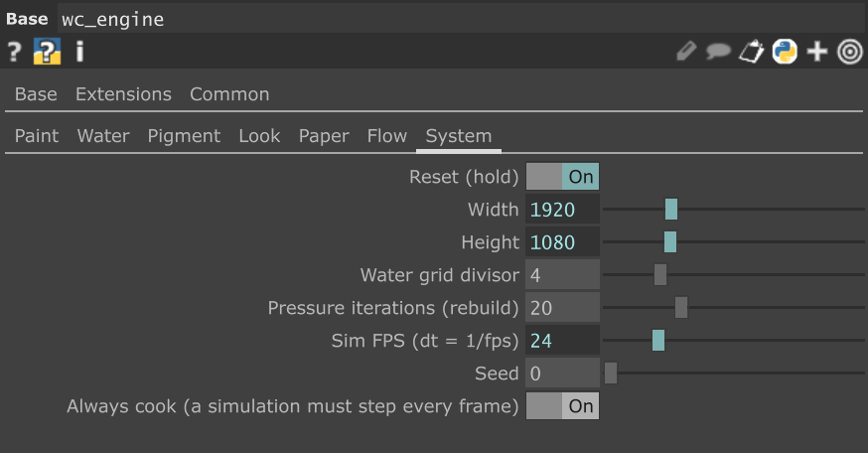Click the Base operator type label
The width and height of the screenshot is (868, 453).
tap(27, 19)
